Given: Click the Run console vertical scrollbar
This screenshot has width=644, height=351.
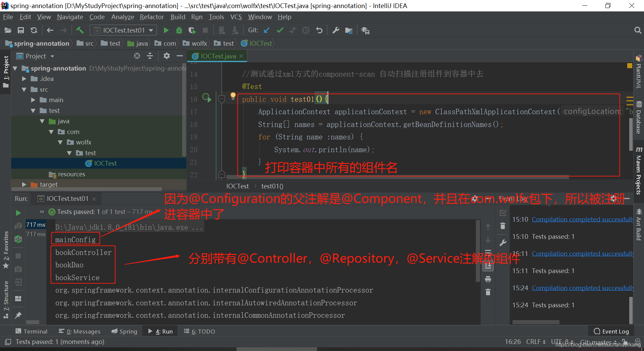Looking at the screenshot, I should point(478,251).
